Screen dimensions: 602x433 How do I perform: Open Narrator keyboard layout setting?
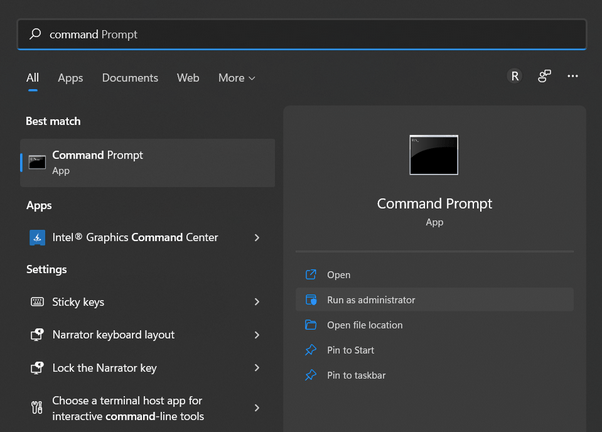click(x=147, y=335)
